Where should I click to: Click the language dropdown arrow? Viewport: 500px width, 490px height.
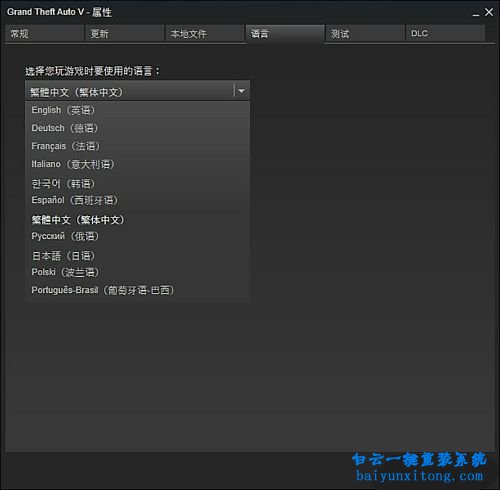(242, 91)
